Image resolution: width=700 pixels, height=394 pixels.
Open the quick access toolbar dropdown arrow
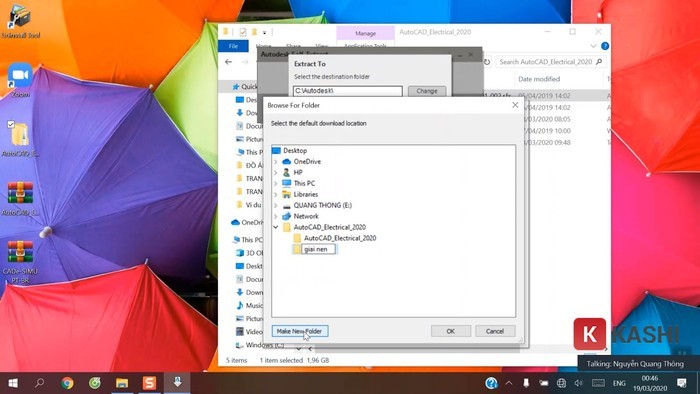264,33
